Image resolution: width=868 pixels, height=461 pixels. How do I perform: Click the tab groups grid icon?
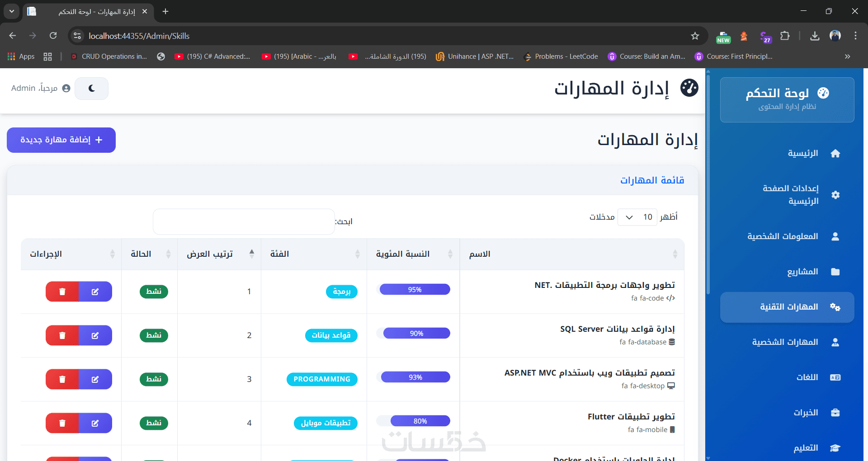click(x=47, y=56)
